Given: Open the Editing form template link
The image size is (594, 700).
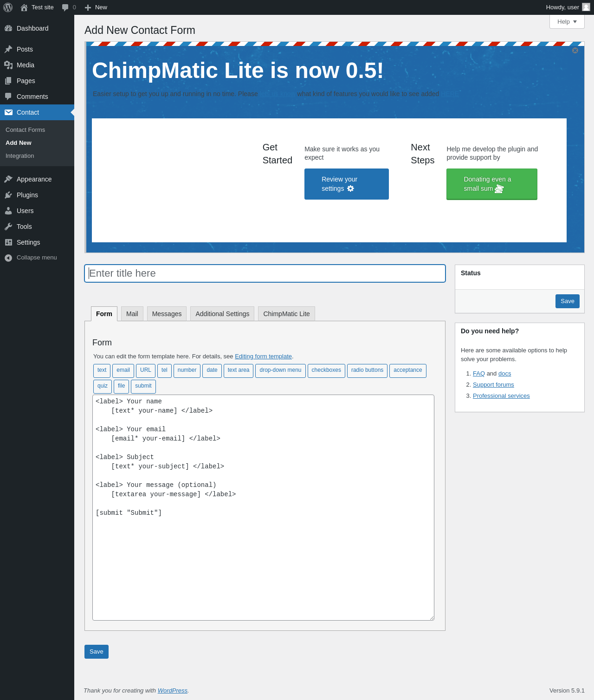Looking at the screenshot, I should (263, 356).
